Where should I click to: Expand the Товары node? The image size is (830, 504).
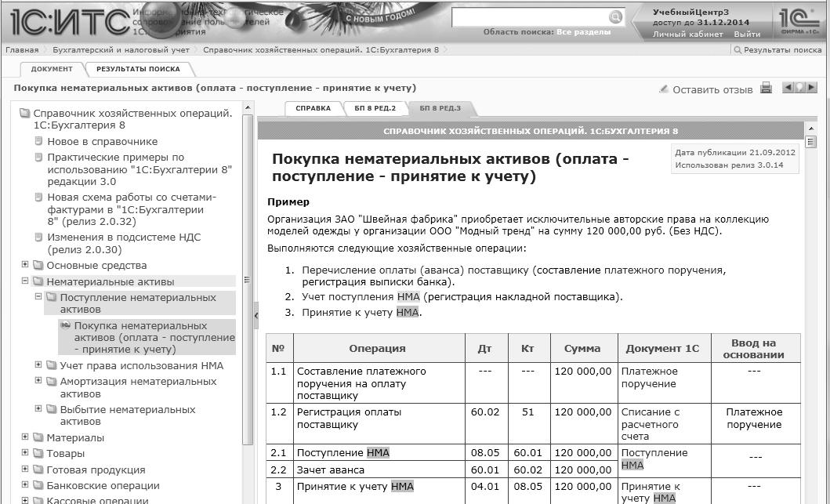coord(25,452)
